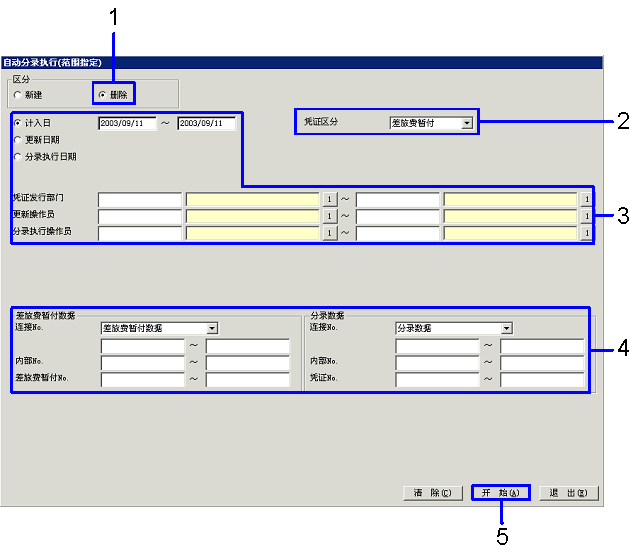
Task: Click the 开始(A) button
Action: pyautogui.click(x=501, y=493)
